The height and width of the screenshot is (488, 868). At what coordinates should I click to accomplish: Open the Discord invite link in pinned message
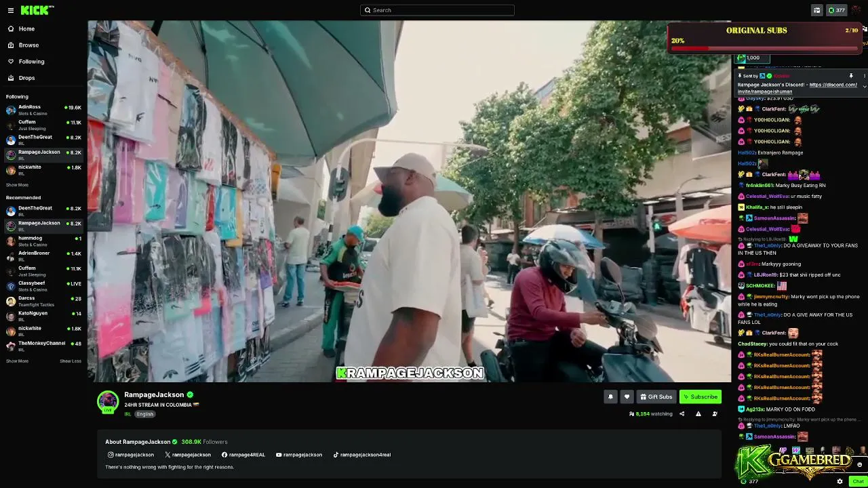797,88
